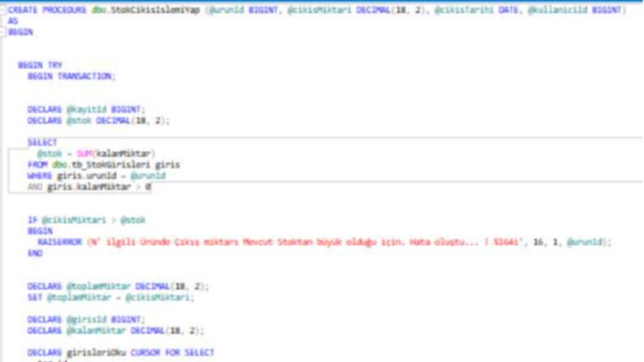The width and height of the screenshot is (644, 362).
Task: Click the BEGIN keyword under the IF statement
Action: point(40,231)
